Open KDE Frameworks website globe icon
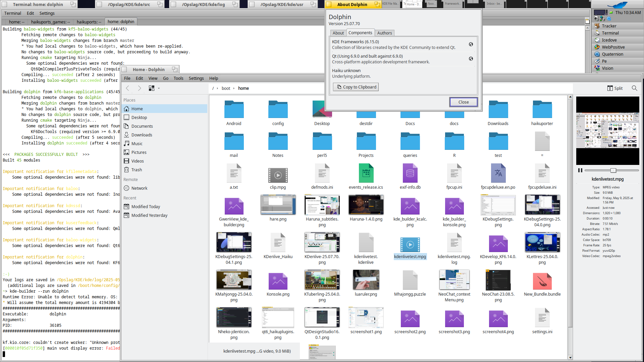Image resolution: width=644 pixels, height=362 pixels. point(471,44)
